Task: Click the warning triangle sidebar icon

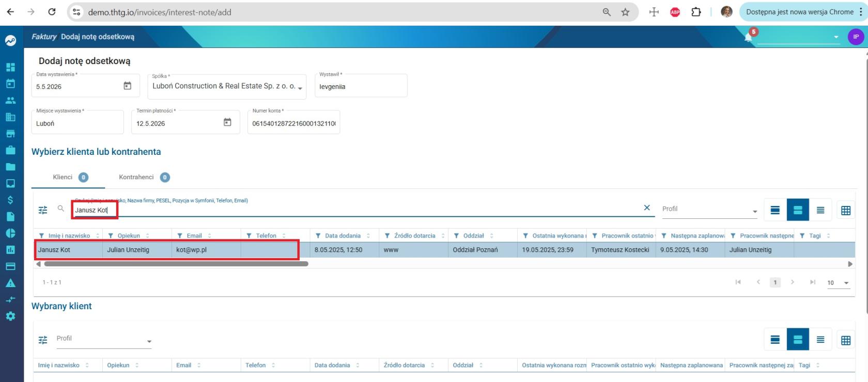Action: coord(10,283)
